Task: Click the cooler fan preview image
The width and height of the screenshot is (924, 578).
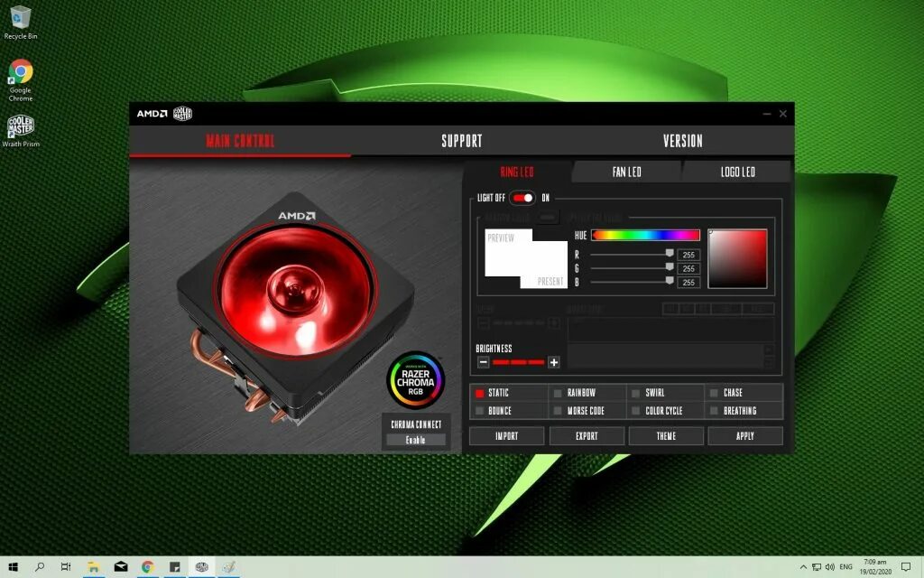Action: (295, 307)
